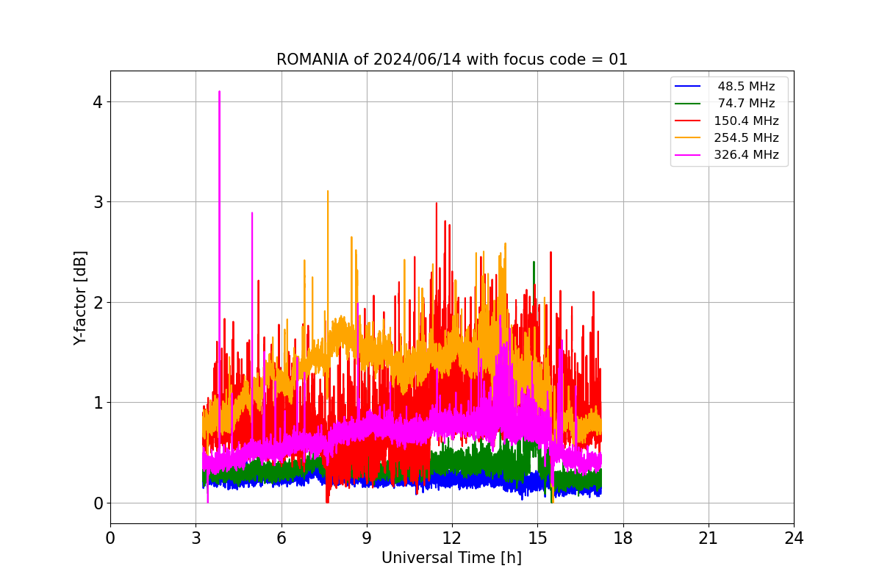The image size is (882, 588).
Task: Click the 'Y-factor [dB]' axis label
Action: (x=80, y=298)
